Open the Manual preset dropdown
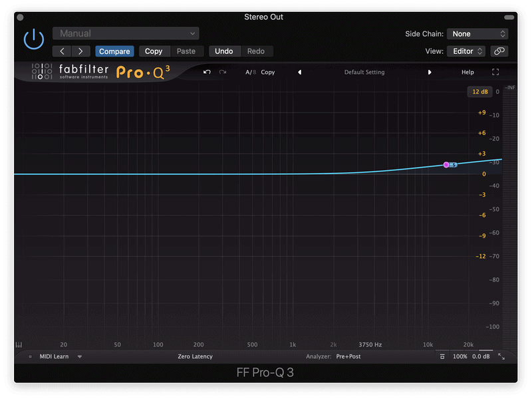532x399 pixels. [x=126, y=34]
